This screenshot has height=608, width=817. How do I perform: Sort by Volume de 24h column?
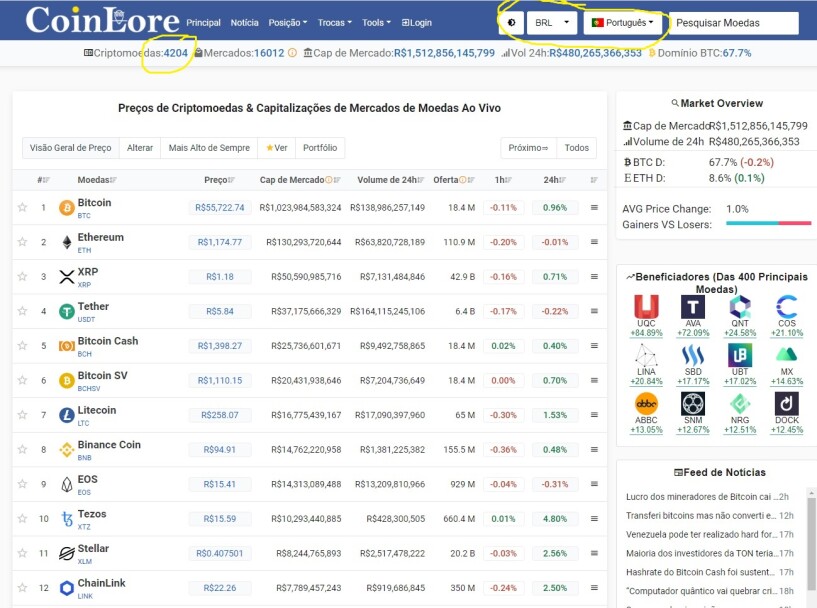[391, 180]
